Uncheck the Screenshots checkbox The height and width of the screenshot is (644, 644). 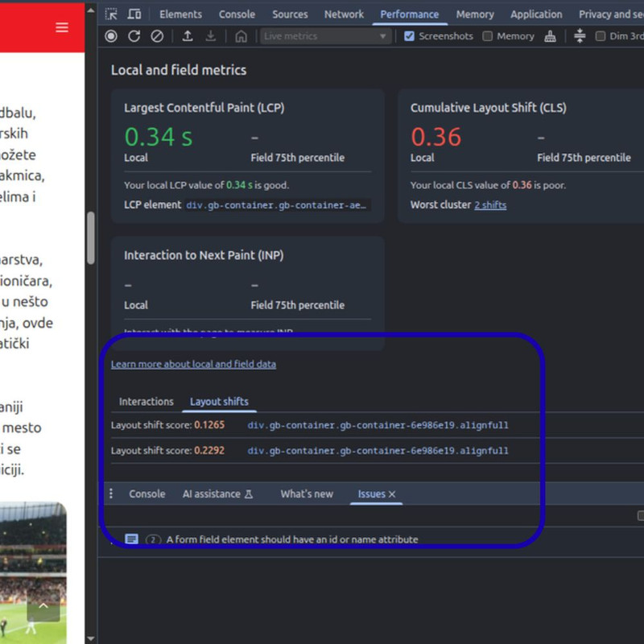[x=409, y=36]
